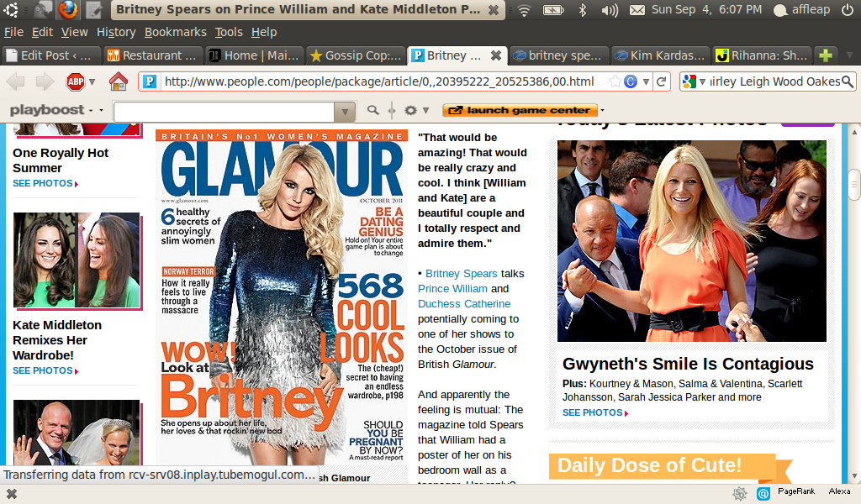Click the Kate Middleton green dress thumbnail
This screenshot has width=861, height=504.
pos(77,260)
